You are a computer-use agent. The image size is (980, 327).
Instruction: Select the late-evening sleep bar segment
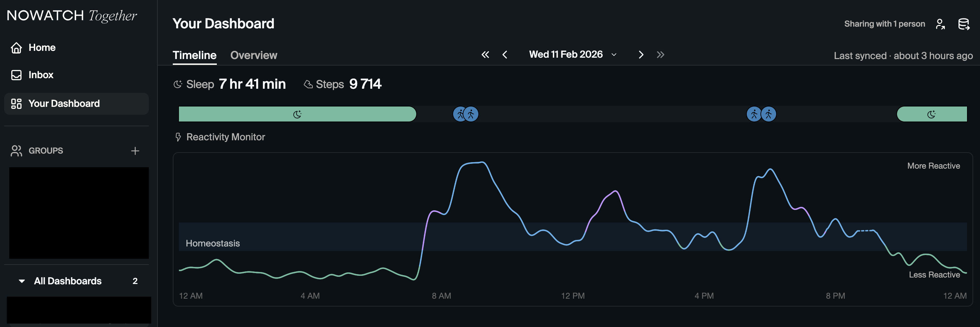[932, 114]
